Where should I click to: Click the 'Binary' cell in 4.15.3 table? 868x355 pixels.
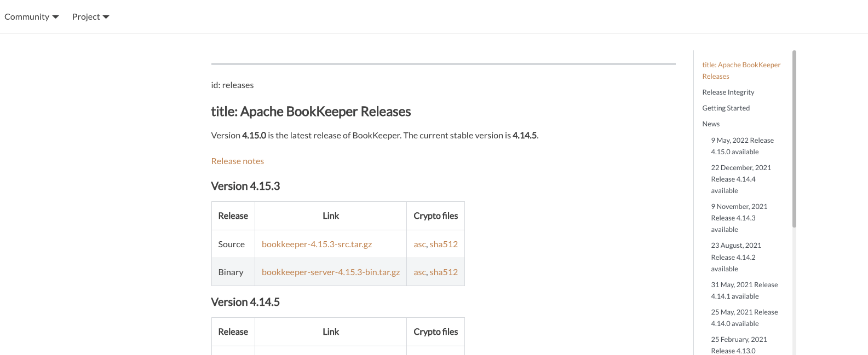pyautogui.click(x=233, y=272)
